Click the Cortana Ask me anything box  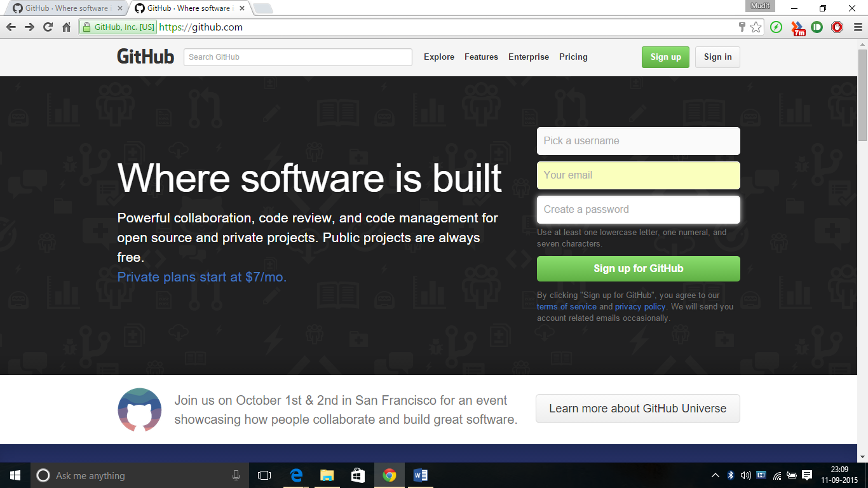coord(140,475)
